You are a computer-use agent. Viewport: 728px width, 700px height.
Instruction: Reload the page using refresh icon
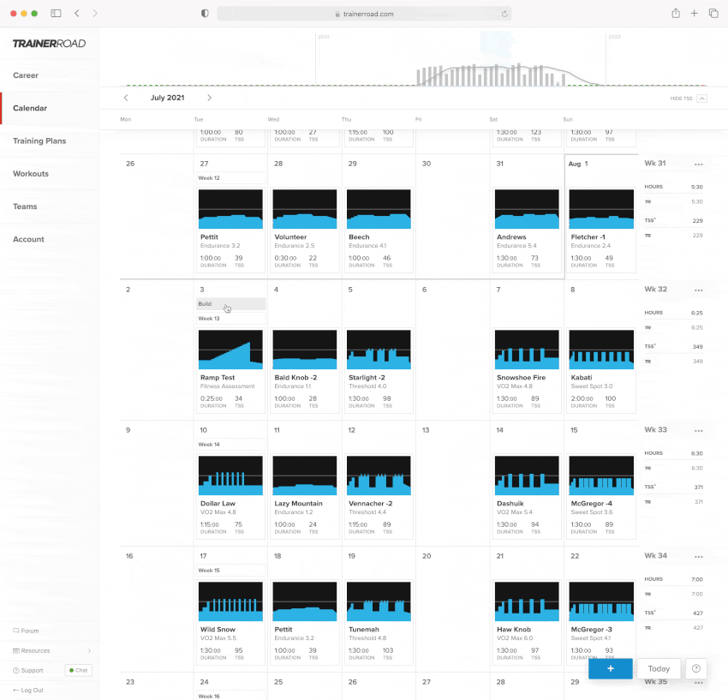pos(504,14)
